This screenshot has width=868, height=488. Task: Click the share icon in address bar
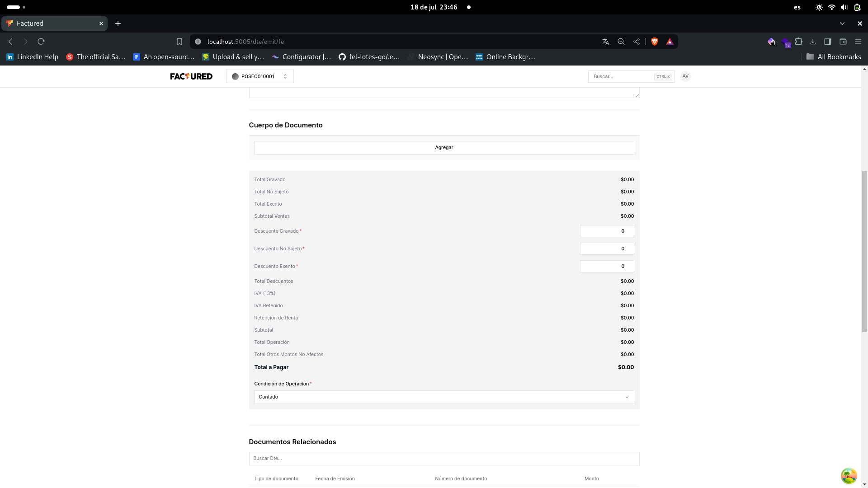[x=637, y=42]
